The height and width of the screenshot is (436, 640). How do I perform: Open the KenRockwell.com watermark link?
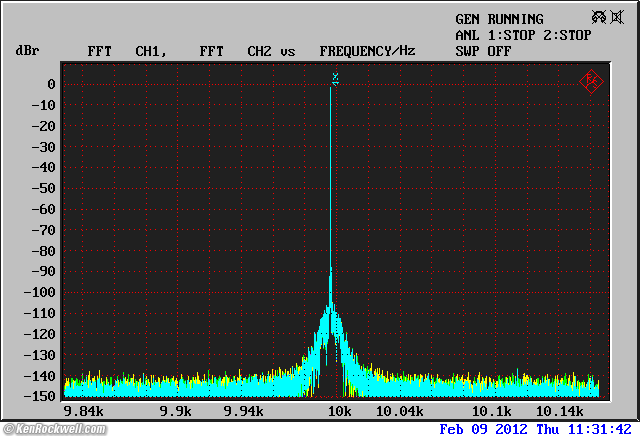click(54, 429)
